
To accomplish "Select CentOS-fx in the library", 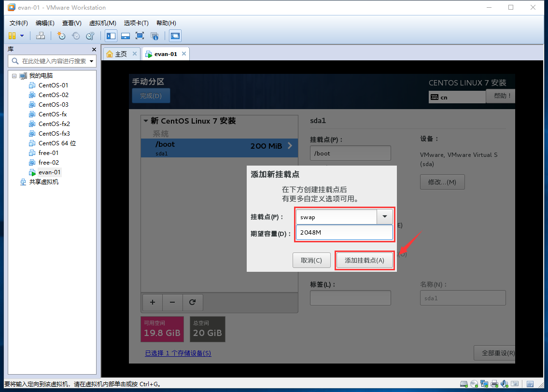I will pos(53,114).
